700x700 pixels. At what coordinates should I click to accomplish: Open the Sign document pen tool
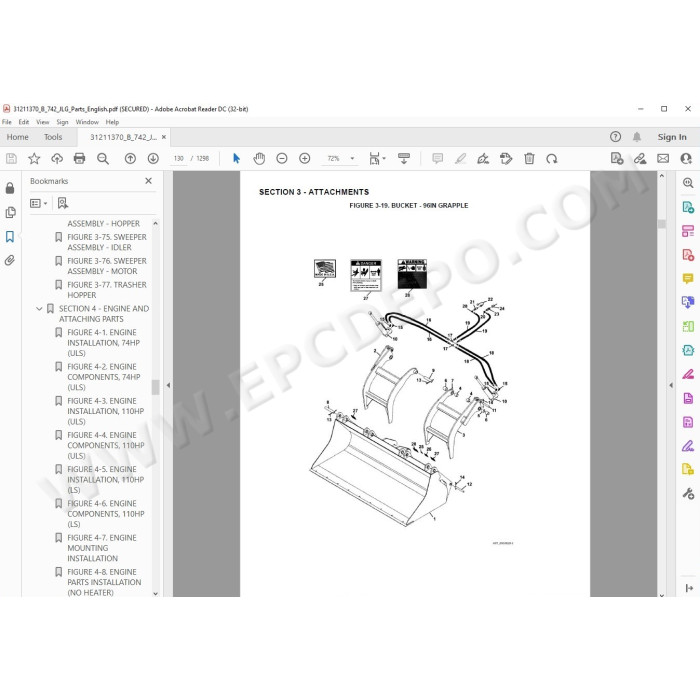pyautogui.click(x=483, y=158)
